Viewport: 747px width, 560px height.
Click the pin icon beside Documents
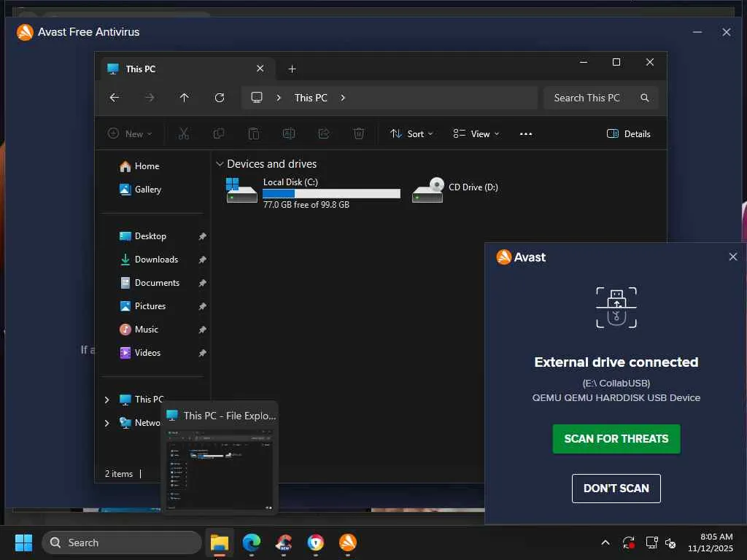(x=203, y=283)
